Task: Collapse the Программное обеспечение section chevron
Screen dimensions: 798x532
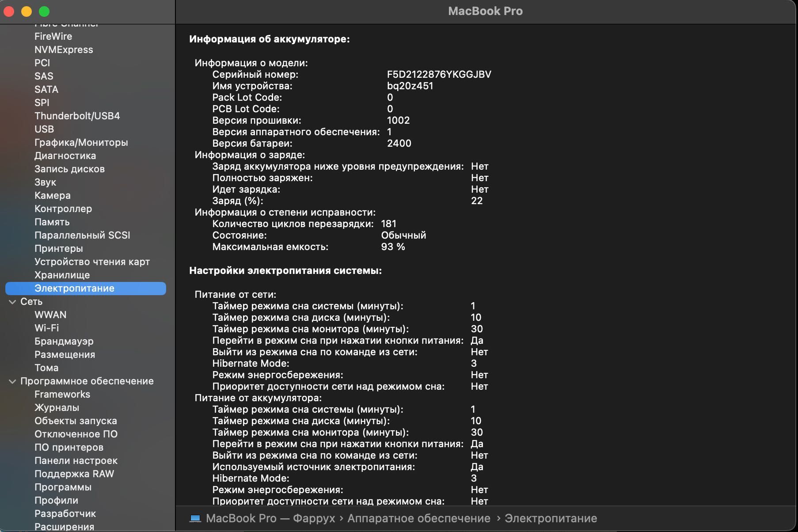Action: click(12, 381)
